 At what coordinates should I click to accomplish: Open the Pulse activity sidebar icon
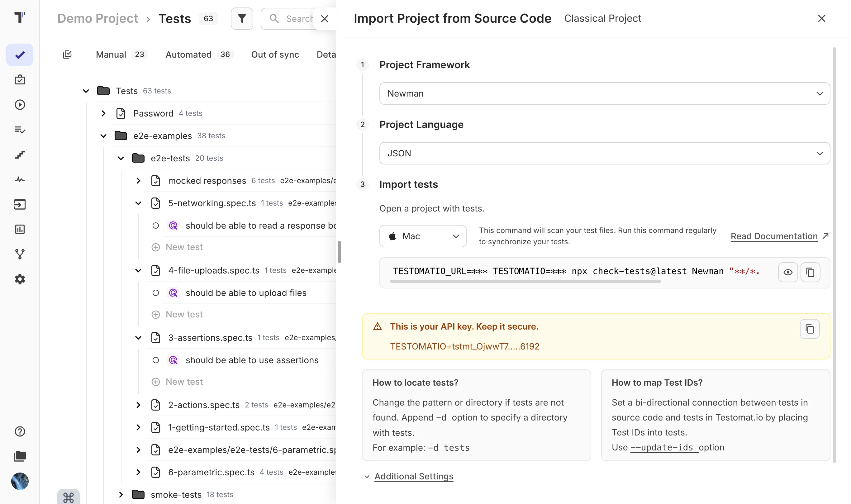(20, 179)
